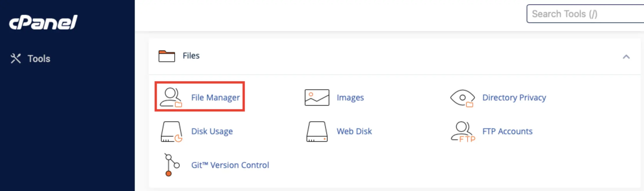Click the cPanel logo
The image size is (644, 191).
[43, 22]
